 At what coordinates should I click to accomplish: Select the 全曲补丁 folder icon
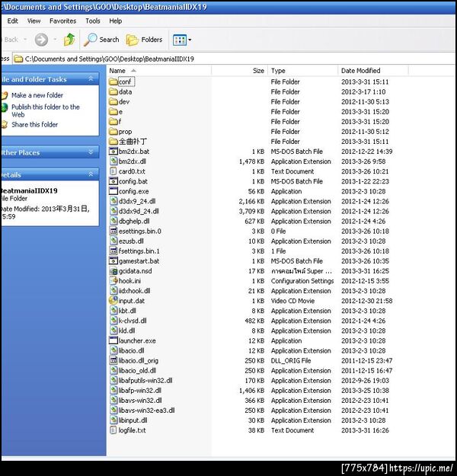113,142
